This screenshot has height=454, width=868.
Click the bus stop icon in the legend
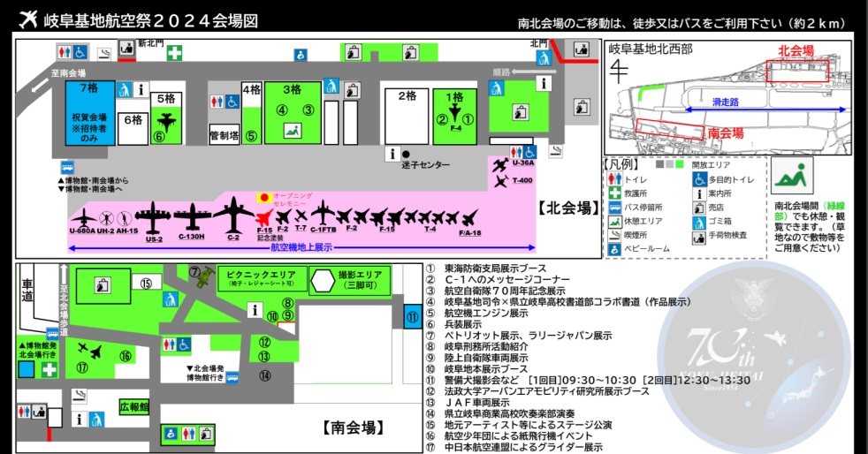[614, 208]
